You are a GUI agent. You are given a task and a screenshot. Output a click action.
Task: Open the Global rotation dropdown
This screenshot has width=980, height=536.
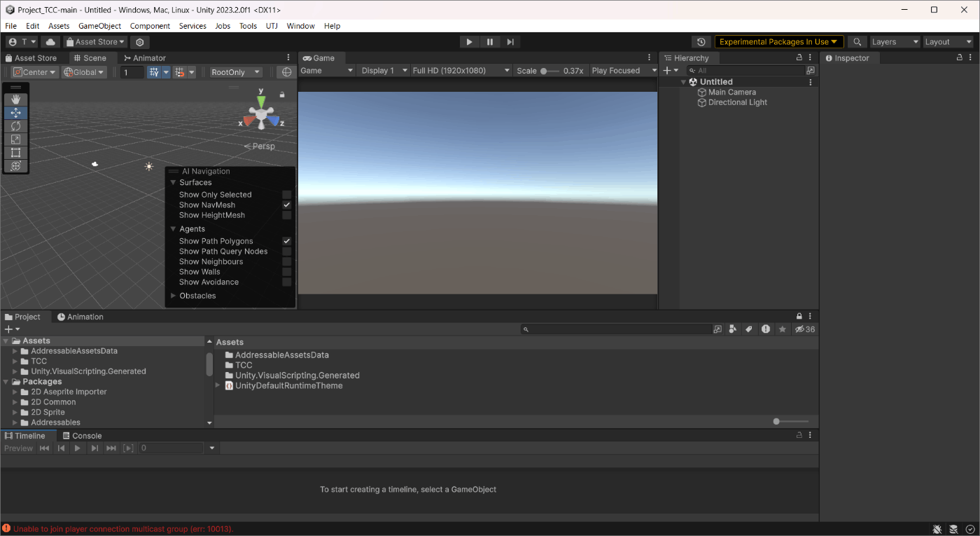(84, 72)
